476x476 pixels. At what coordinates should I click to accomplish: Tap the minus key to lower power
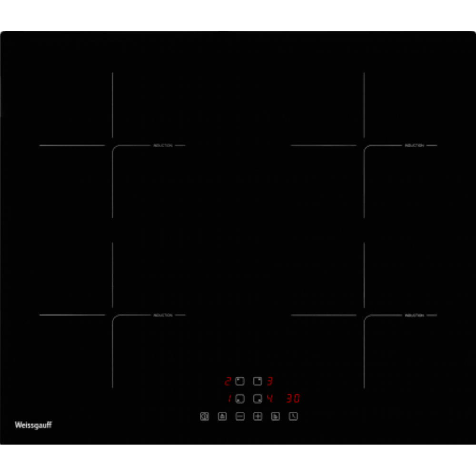point(240,416)
